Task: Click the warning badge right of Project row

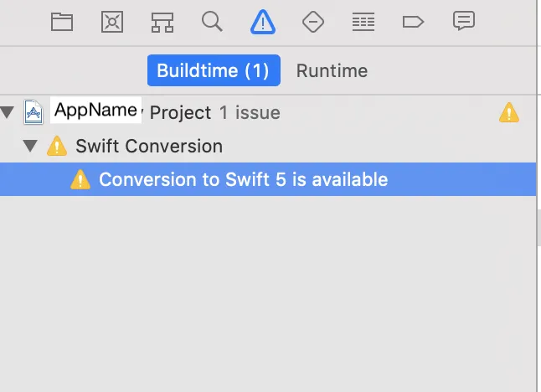Action: pyautogui.click(x=508, y=112)
